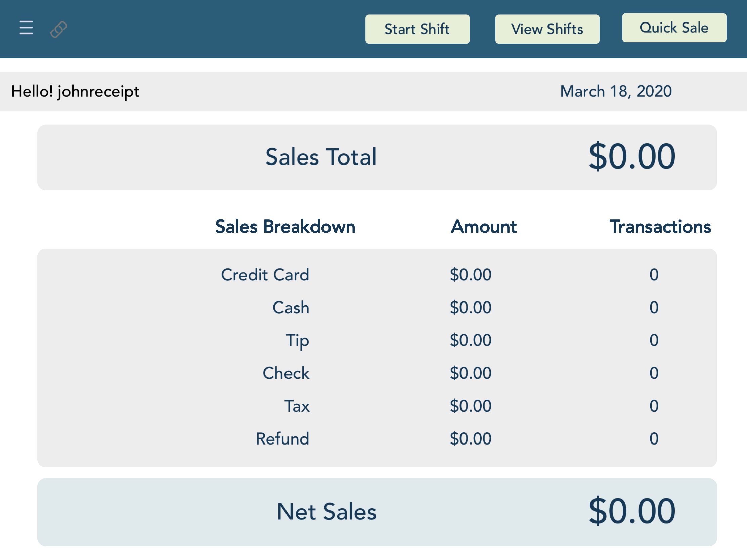This screenshot has height=560, width=747.
Task: Click the chain link icon
Action: pos(59,29)
